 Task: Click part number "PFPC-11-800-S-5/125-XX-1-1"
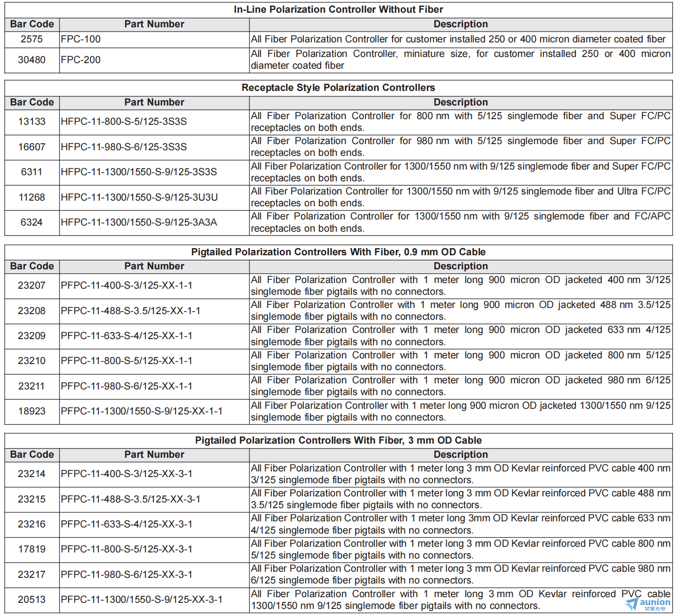click(127, 361)
